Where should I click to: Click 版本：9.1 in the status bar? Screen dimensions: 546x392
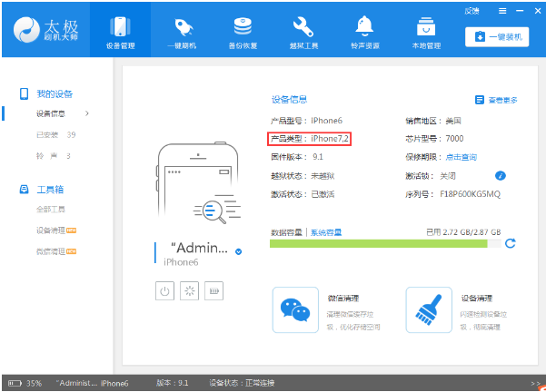[x=173, y=383]
